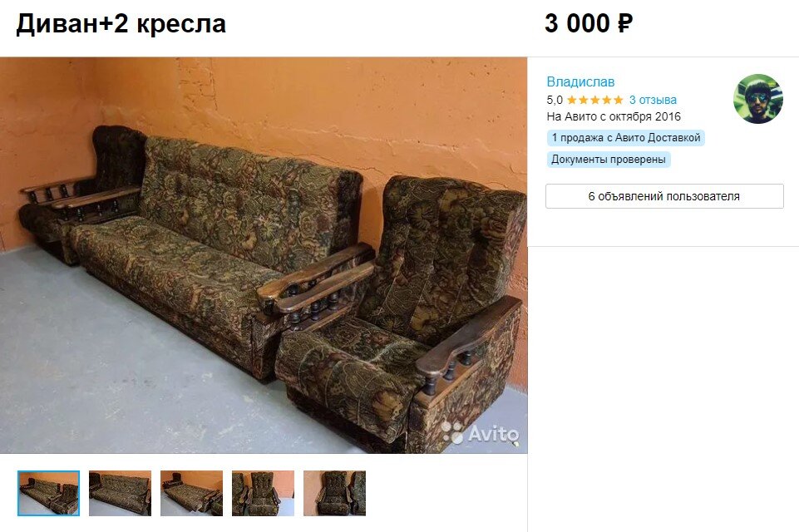Click the 5,0 rating score

(x=555, y=100)
